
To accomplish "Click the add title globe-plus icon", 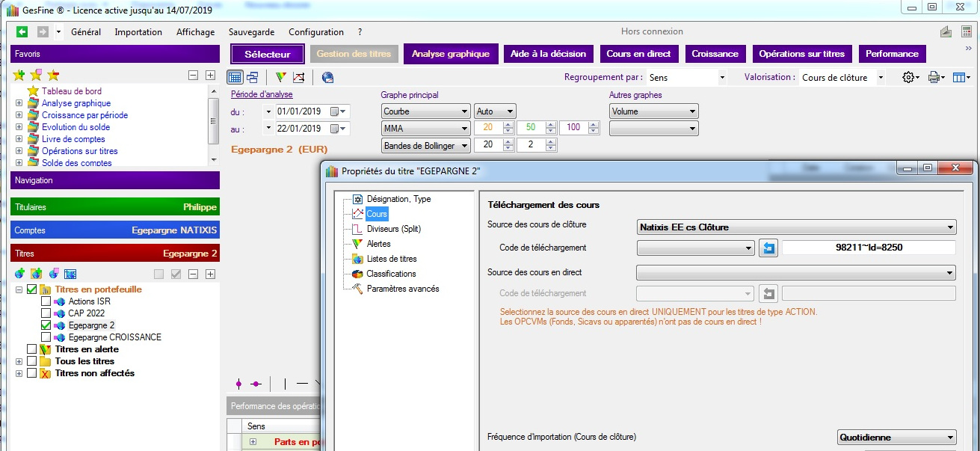I will (x=19, y=274).
